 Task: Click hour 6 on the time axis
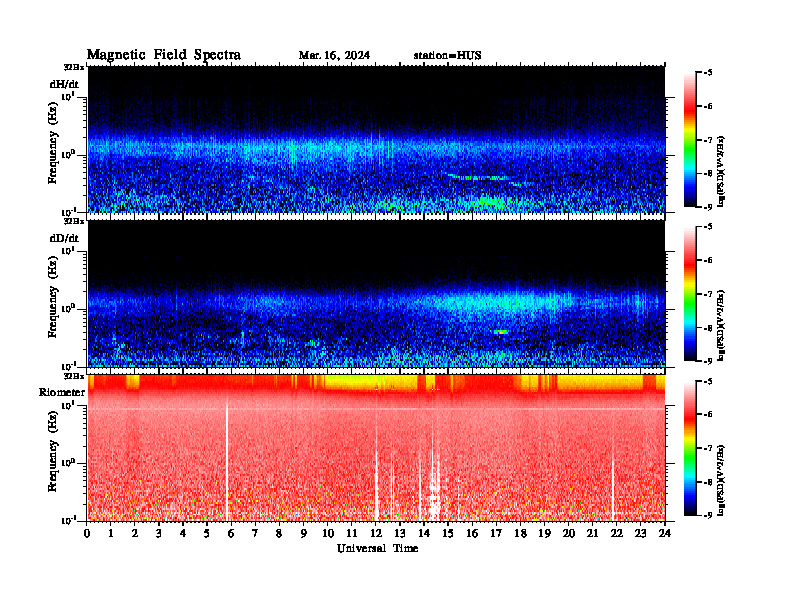pos(231,533)
